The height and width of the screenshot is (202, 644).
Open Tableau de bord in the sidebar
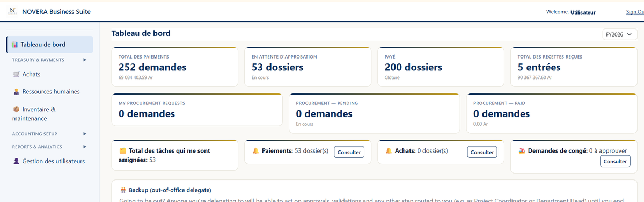point(49,45)
